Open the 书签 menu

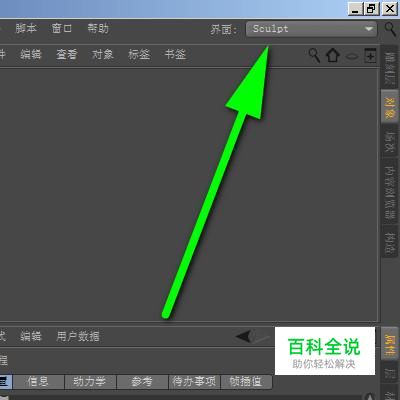tap(175, 54)
